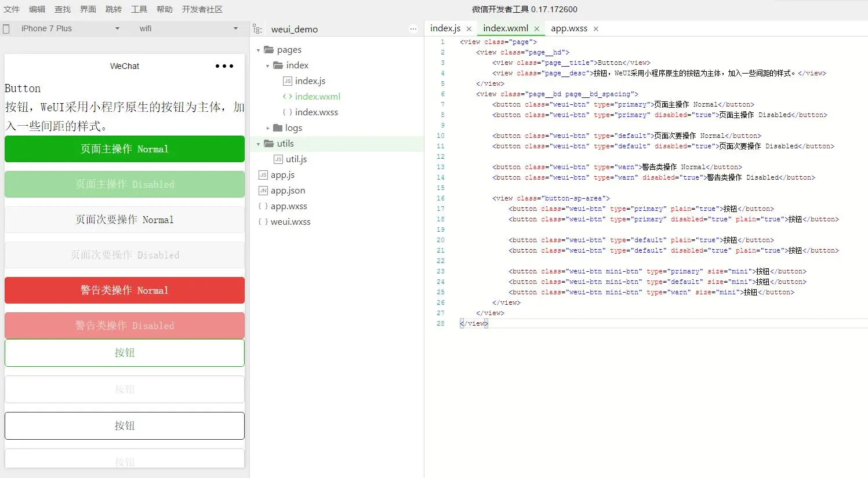868x478 pixels.
Task: Switch to the index.js editor tab
Action: 445,28
